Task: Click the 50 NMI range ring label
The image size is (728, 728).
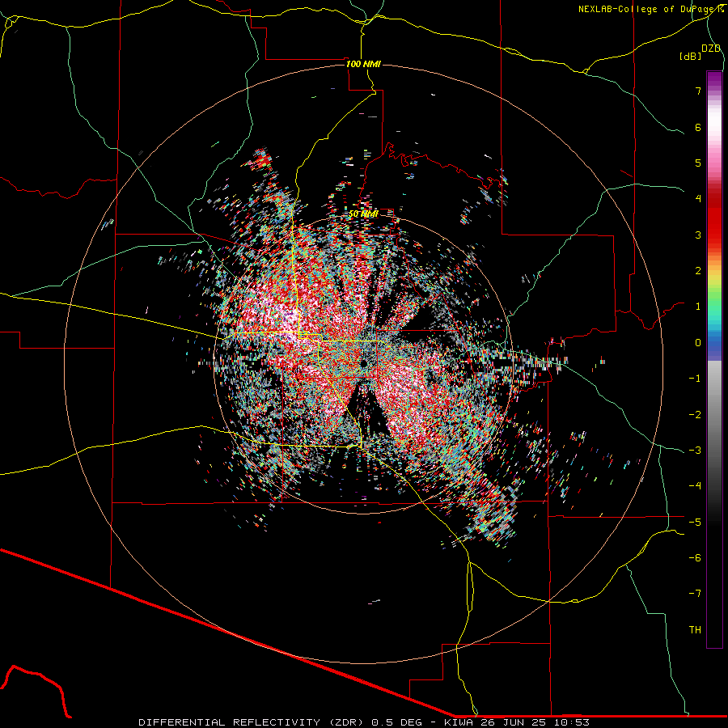Action: [x=363, y=214]
